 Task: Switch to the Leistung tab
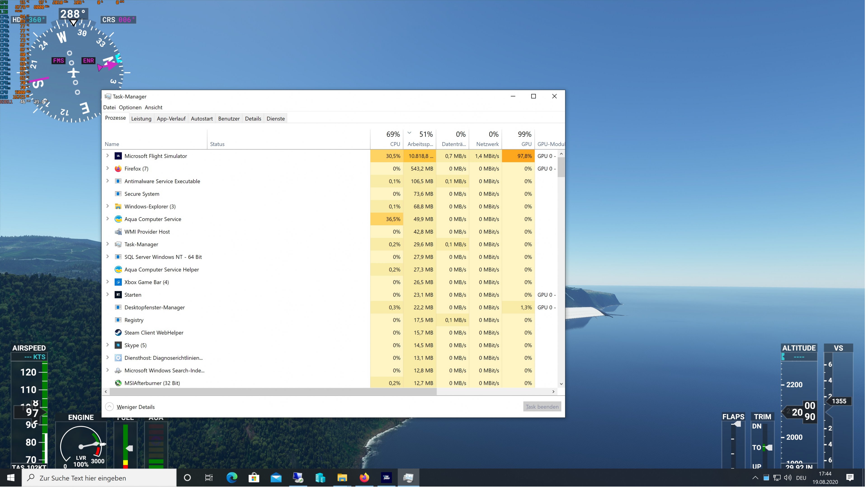[x=142, y=119]
